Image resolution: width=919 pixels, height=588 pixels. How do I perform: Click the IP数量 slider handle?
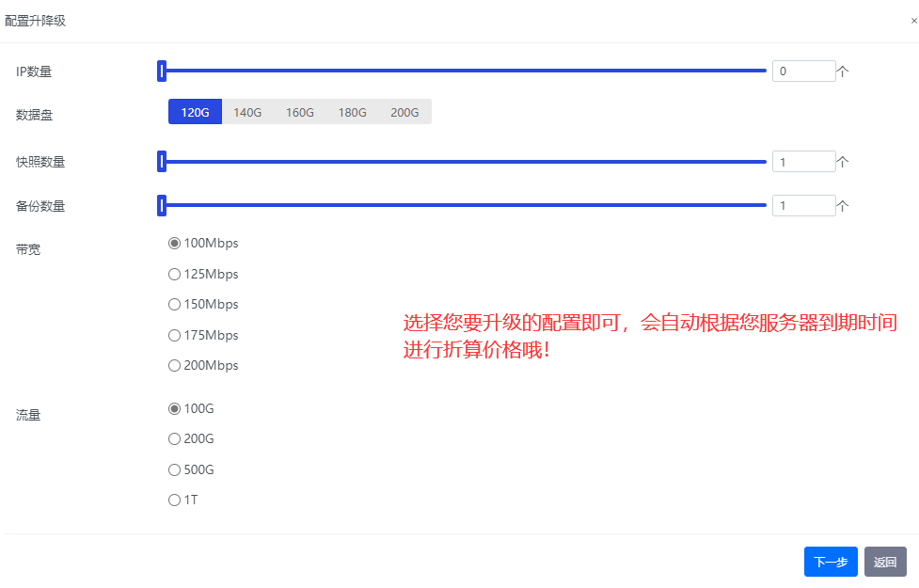coord(162,71)
